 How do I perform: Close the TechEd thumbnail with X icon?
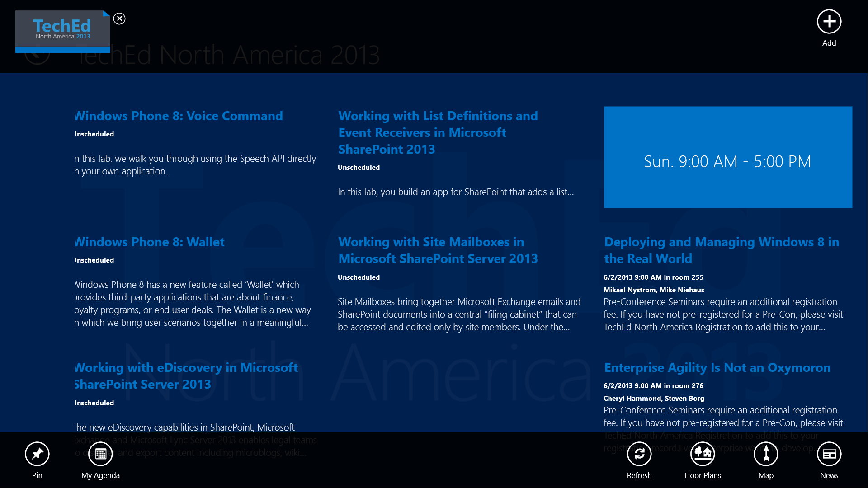coord(119,19)
